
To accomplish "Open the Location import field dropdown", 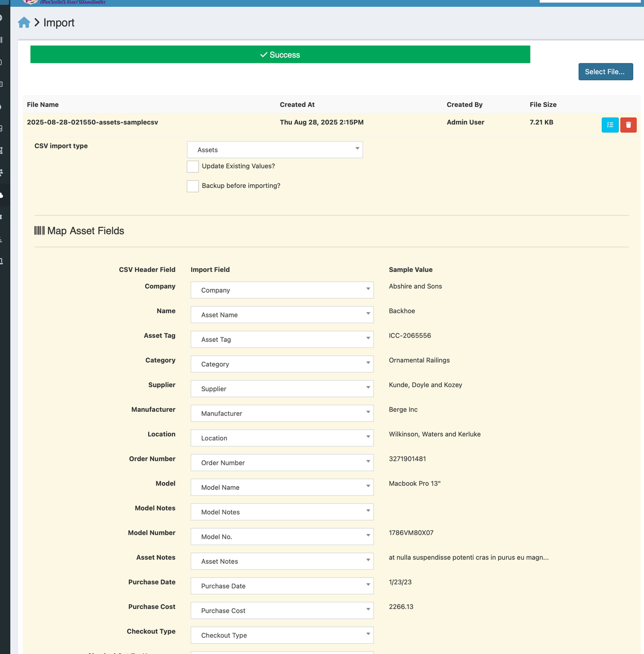I will [x=282, y=438].
